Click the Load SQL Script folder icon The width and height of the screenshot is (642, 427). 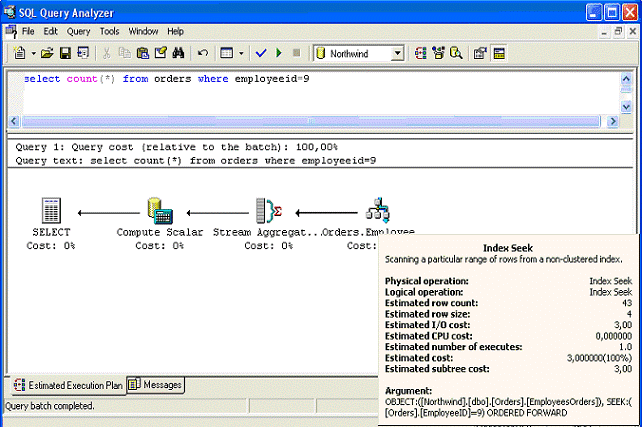pos(47,53)
